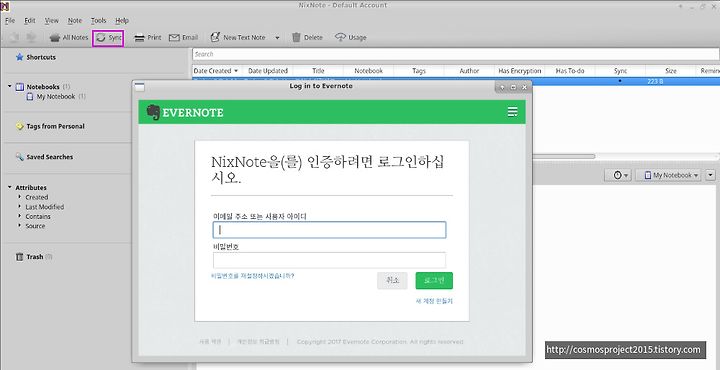This screenshot has height=370, width=720.
Task: Click the 비밀번호 password field
Action: pos(330,260)
